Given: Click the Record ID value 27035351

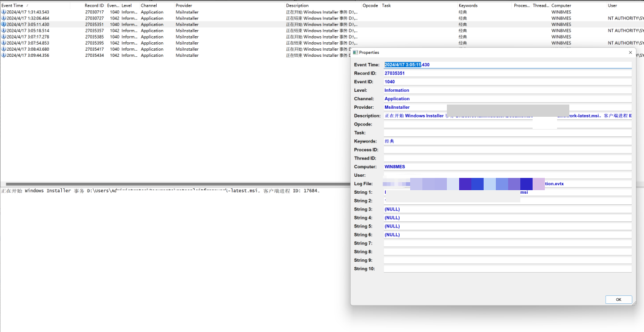Looking at the screenshot, I should [x=395, y=73].
